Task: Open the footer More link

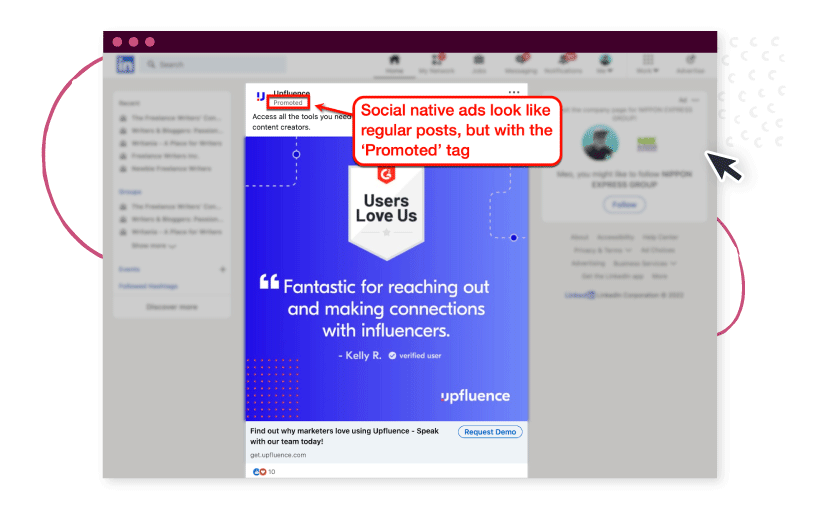Action: 659,276
